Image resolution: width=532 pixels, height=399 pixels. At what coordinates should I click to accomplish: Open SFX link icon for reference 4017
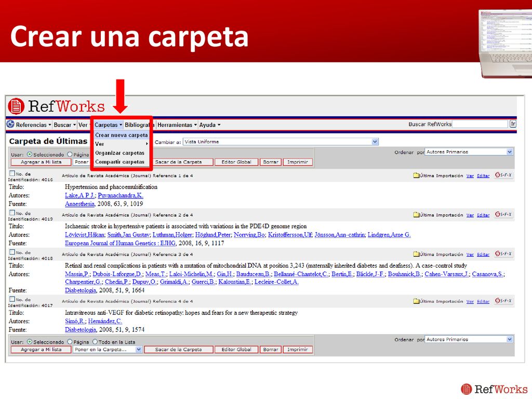pos(503,301)
